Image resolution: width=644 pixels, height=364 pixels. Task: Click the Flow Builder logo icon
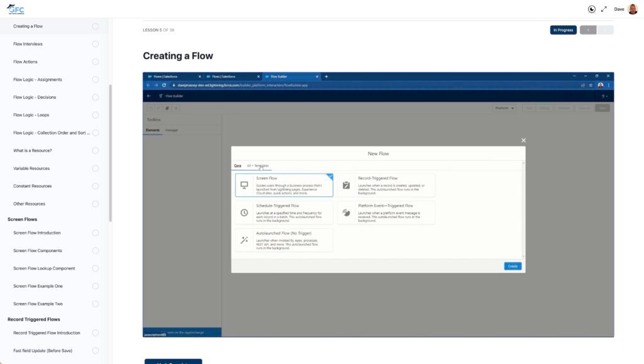click(x=160, y=96)
